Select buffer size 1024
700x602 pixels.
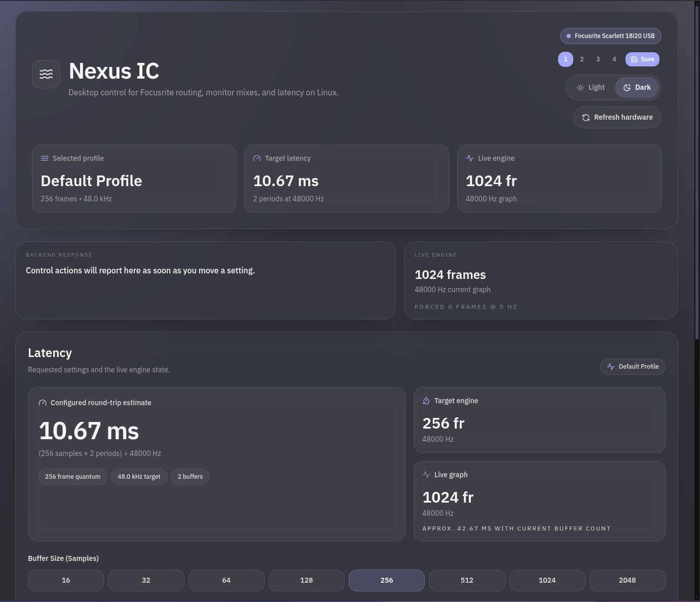click(x=547, y=580)
